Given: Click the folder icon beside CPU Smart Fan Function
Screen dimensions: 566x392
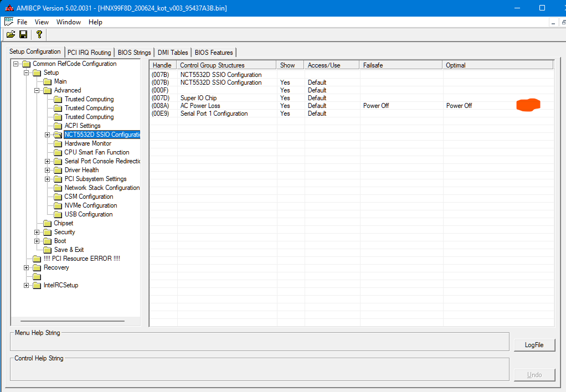Looking at the screenshot, I should pyautogui.click(x=58, y=152).
